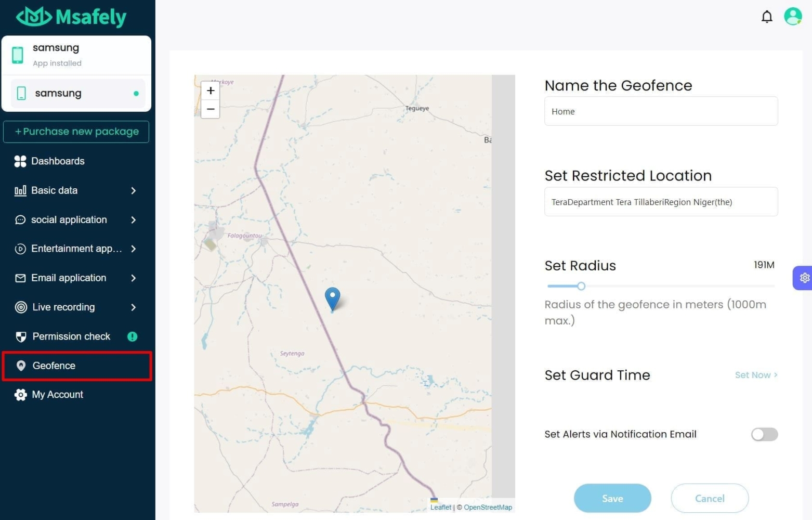
Task: Open the floating settings gear tab
Action: coord(804,278)
